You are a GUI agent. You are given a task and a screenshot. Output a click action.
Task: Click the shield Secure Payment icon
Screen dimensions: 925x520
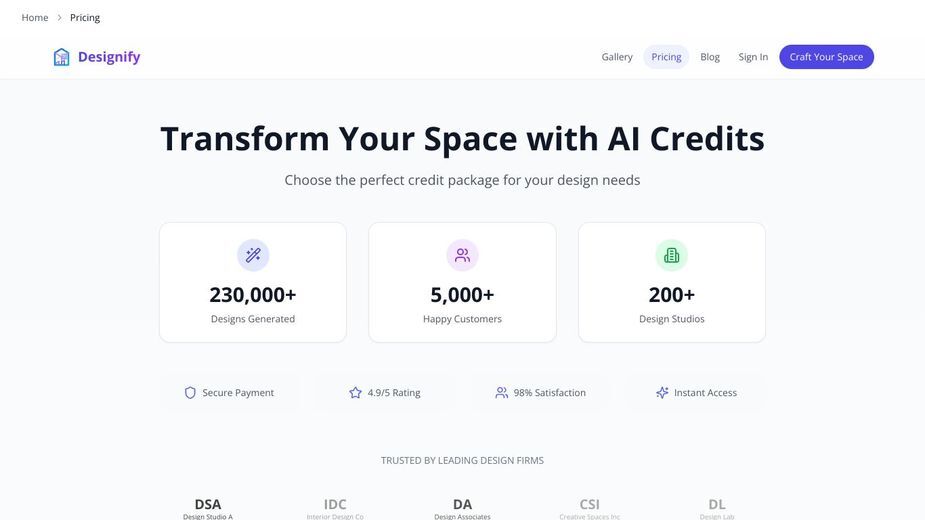190,393
